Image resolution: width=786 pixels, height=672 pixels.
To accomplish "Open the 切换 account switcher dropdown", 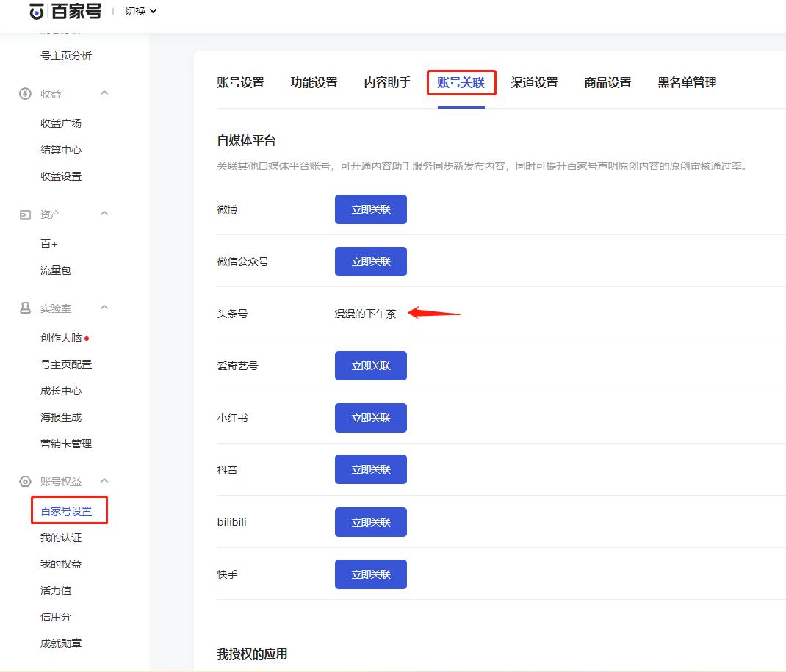I will (138, 10).
